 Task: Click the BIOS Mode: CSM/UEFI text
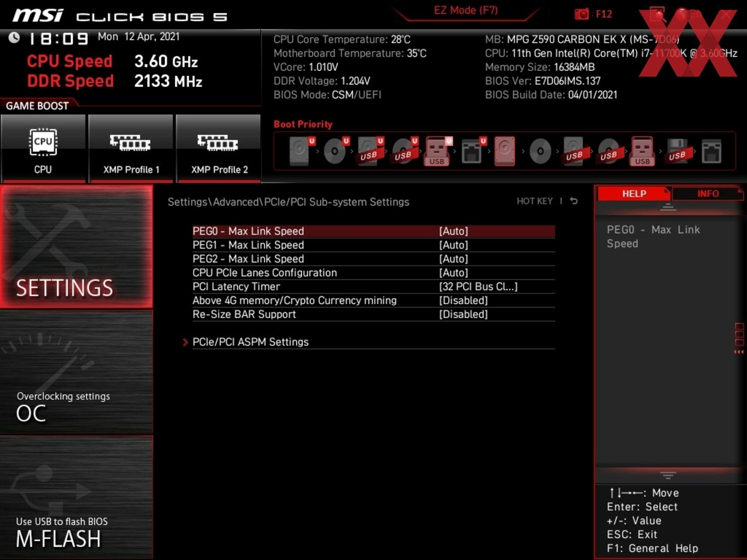327,94
